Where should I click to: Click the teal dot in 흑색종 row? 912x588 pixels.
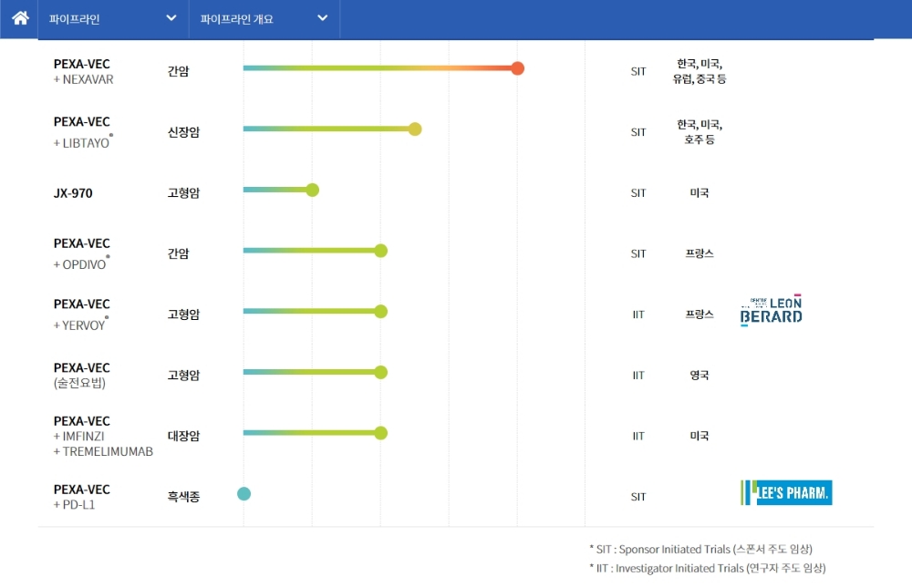tap(244, 494)
